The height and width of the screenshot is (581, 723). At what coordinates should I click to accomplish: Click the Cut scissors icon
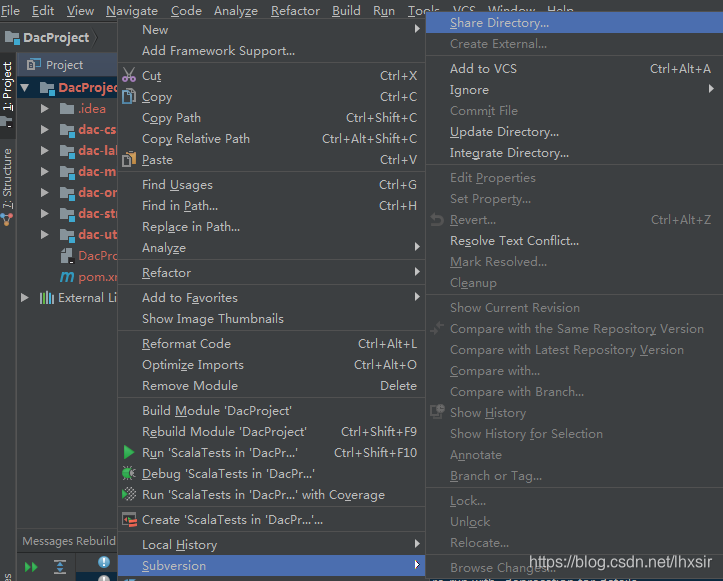tap(129, 75)
